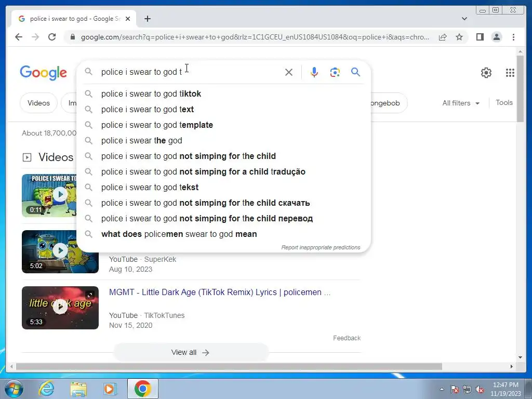Screen dimensions: 532x399
Task: Click the Feedback link below videos
Action: click(347, 338)
